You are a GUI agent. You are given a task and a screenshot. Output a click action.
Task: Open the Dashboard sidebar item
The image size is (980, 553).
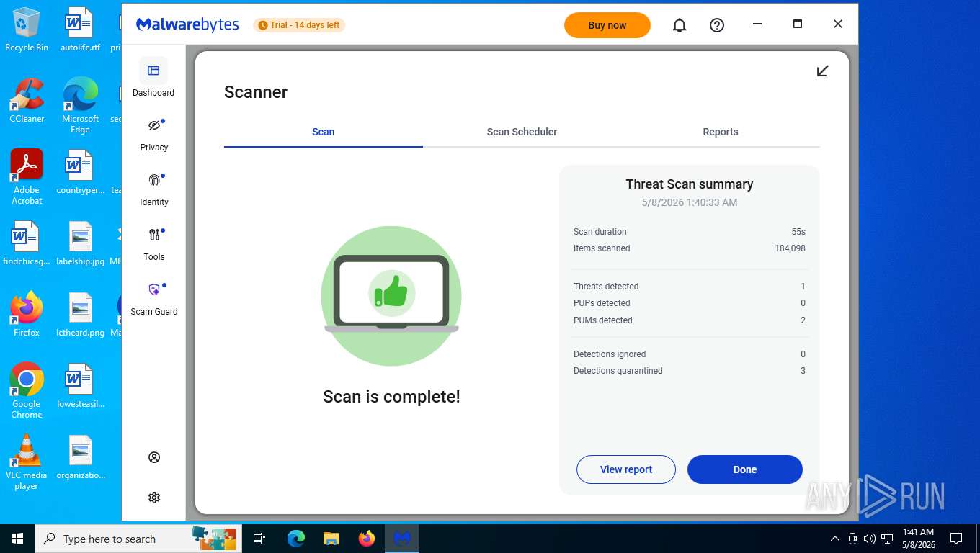(x=153, y=78)
